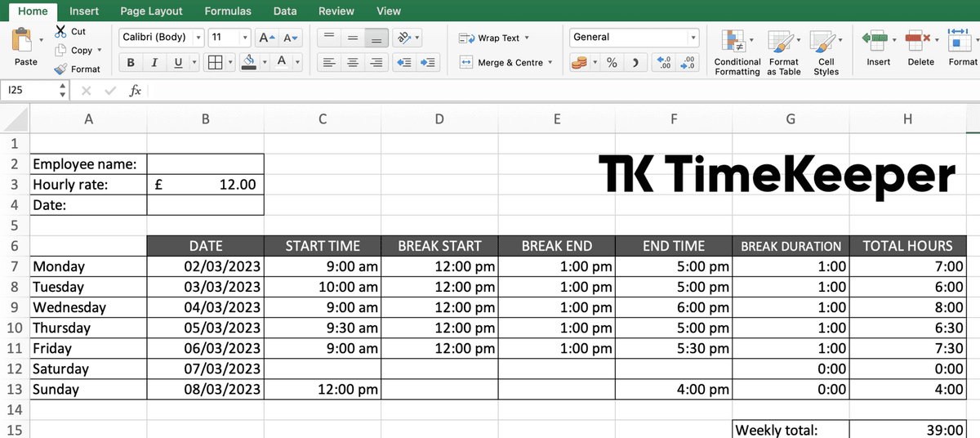Expand the Copy options arrow
Viewport: 980px width, 438px height.
[99, 51]
